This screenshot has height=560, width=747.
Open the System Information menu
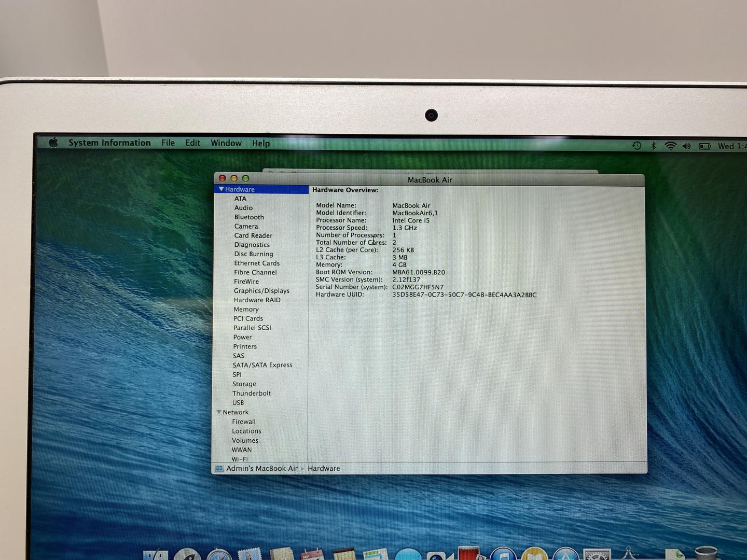pos(109,143)
